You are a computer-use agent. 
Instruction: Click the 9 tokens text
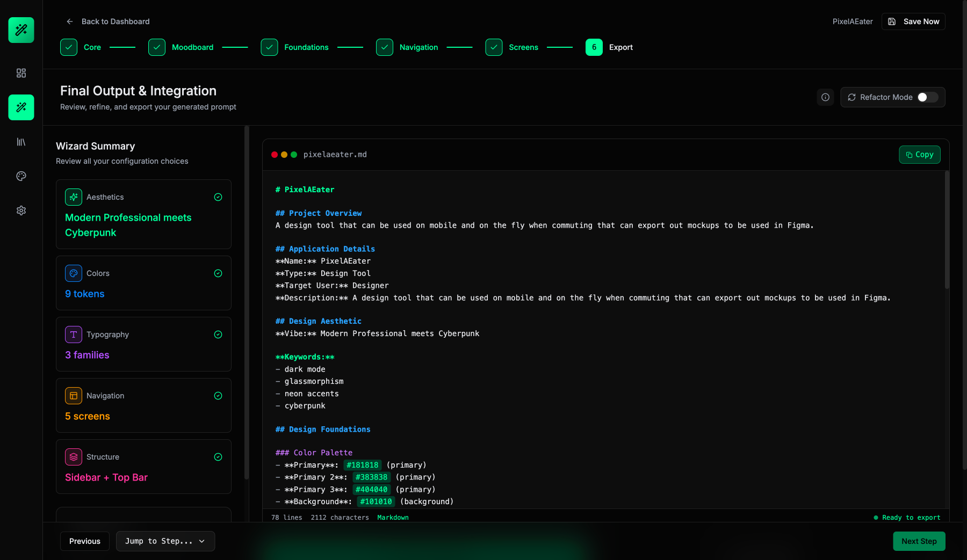click(x=85, y=294)
